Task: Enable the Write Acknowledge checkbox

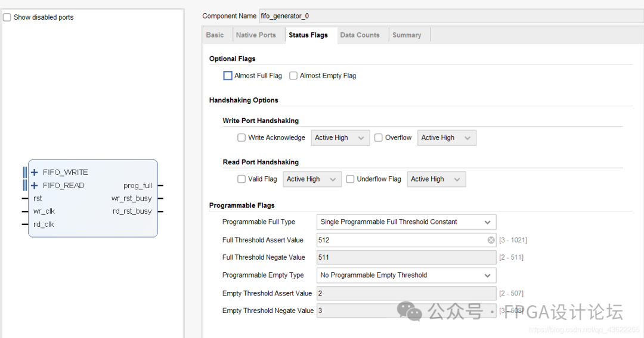Action: pos(241,138)
